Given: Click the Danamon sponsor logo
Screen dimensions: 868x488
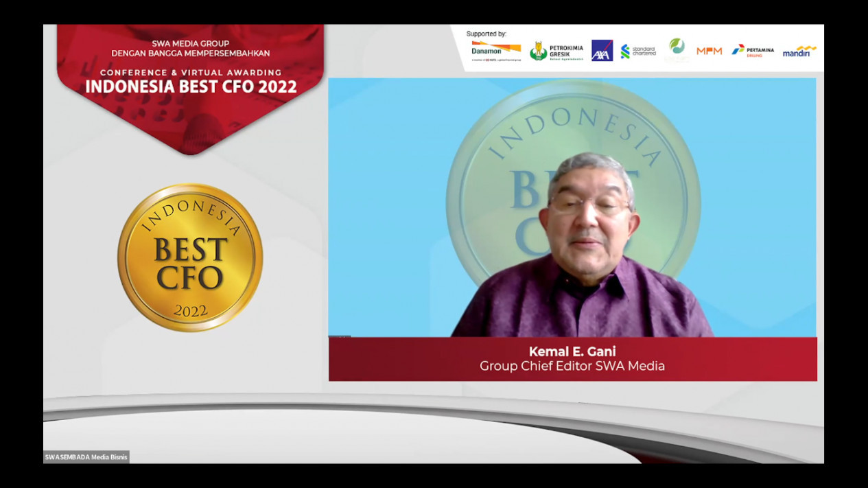Looking at the screenshot, I should click(x=495, y=50).
